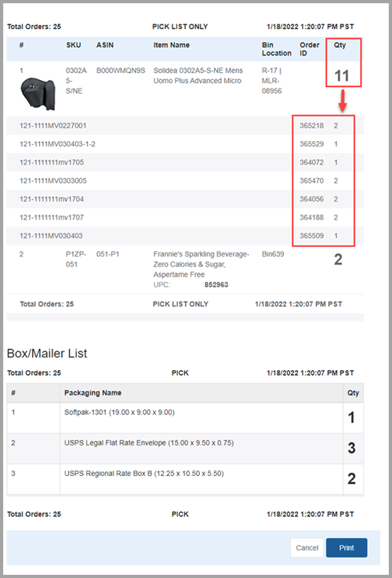This screenshot has width=392, height=578.
Task: Click order row 121-1111111mv1705
Action: [185, 162]
